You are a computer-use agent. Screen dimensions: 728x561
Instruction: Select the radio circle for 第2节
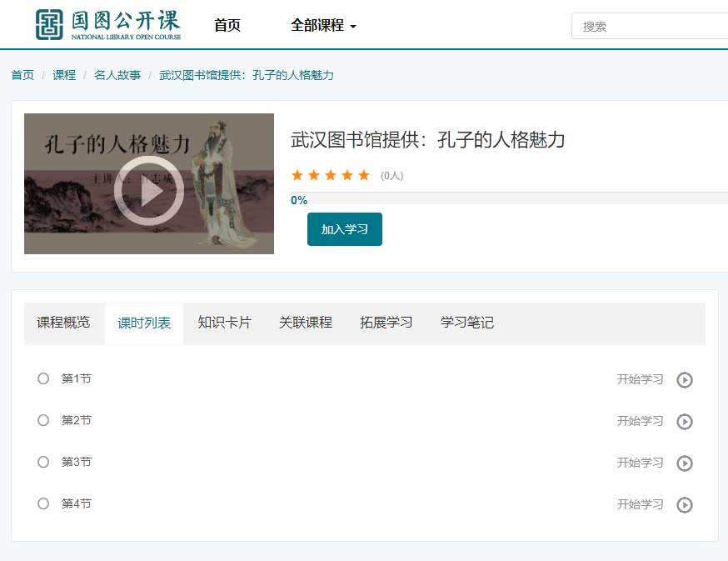coord(43,420)
